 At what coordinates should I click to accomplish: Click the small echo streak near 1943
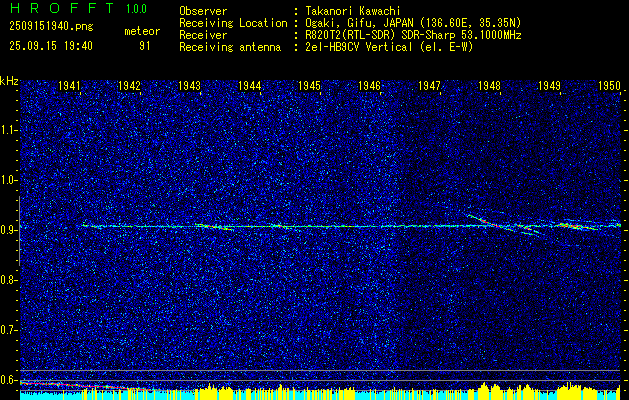[x=215, y=227]
